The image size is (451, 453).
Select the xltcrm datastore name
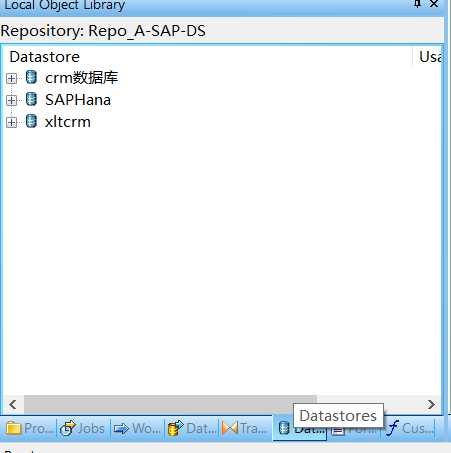68,122
